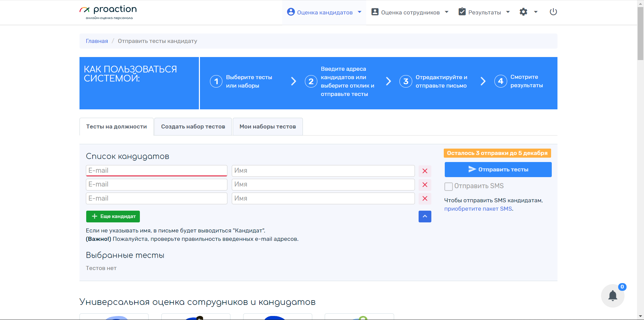The width and height of the screenshot is (644, 320).
Task: Focus the second E-mail field
Action: tap(157, 184)
